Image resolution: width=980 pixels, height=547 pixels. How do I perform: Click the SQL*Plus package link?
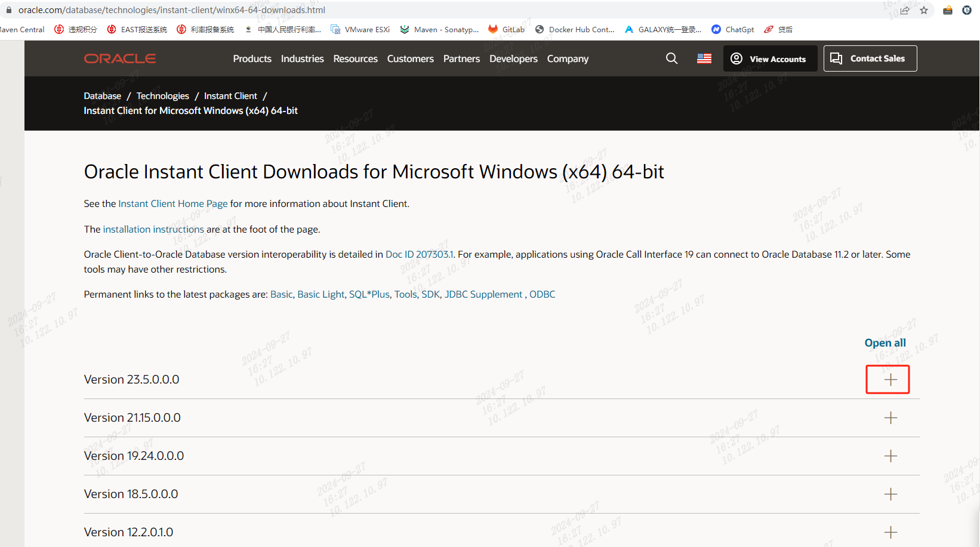coord(369,295)
